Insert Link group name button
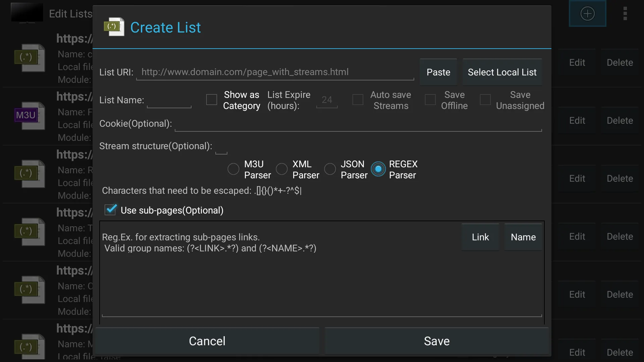Image resolution: width=644 pixels, height=362 pixels. tap(480, 237)
